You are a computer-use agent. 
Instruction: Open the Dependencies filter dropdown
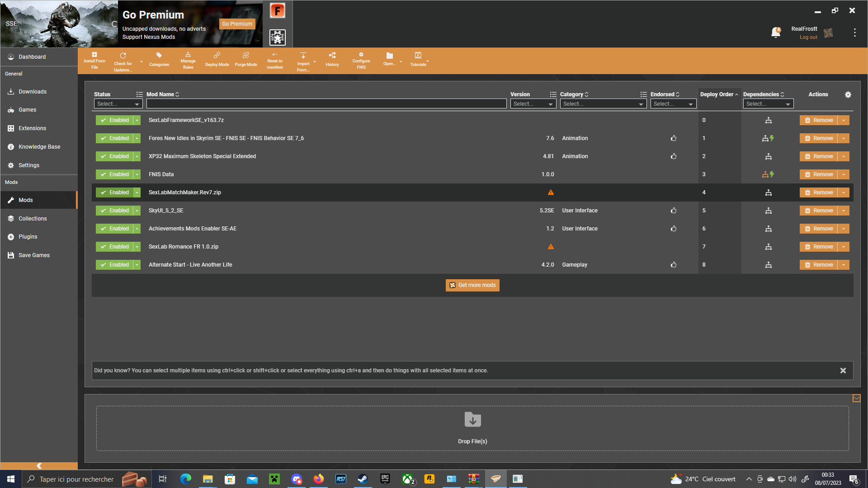(x=768, y=104)
